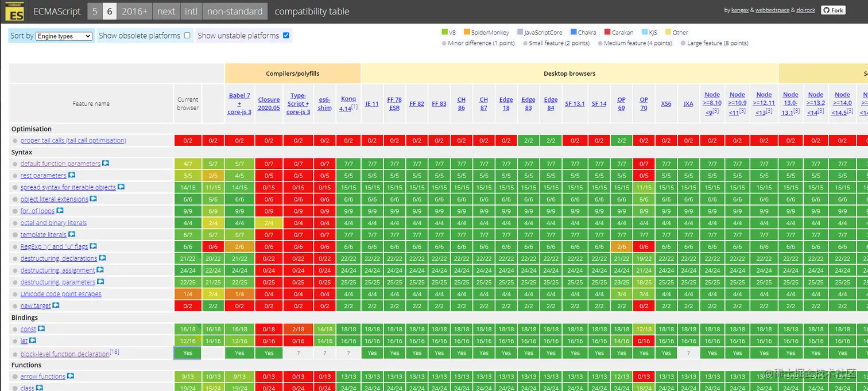This screenshot has width=868, height=391.
Task: Click Closure 2020.05 column header
Action: point(269,104)
